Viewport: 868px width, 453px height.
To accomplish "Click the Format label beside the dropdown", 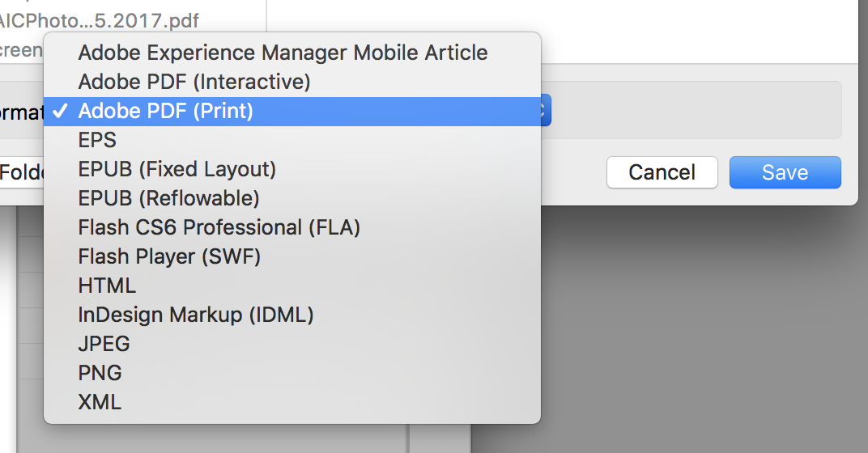I will tap(21, 112).
